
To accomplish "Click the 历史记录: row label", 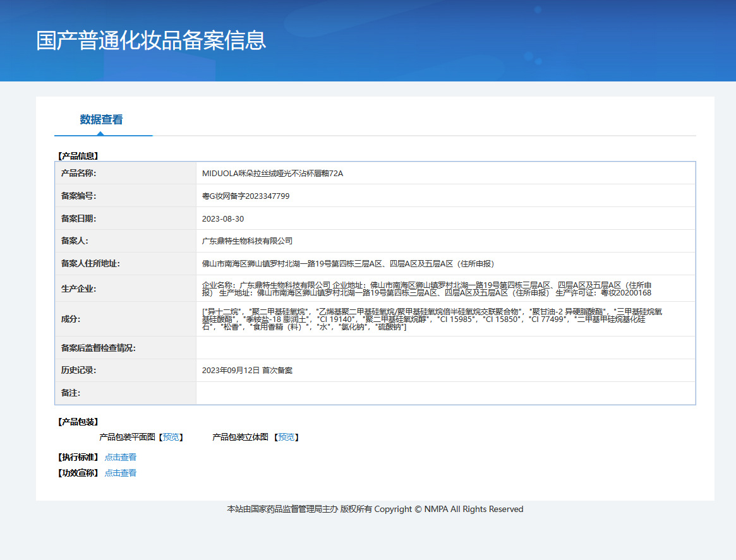I will coord(78,371).
